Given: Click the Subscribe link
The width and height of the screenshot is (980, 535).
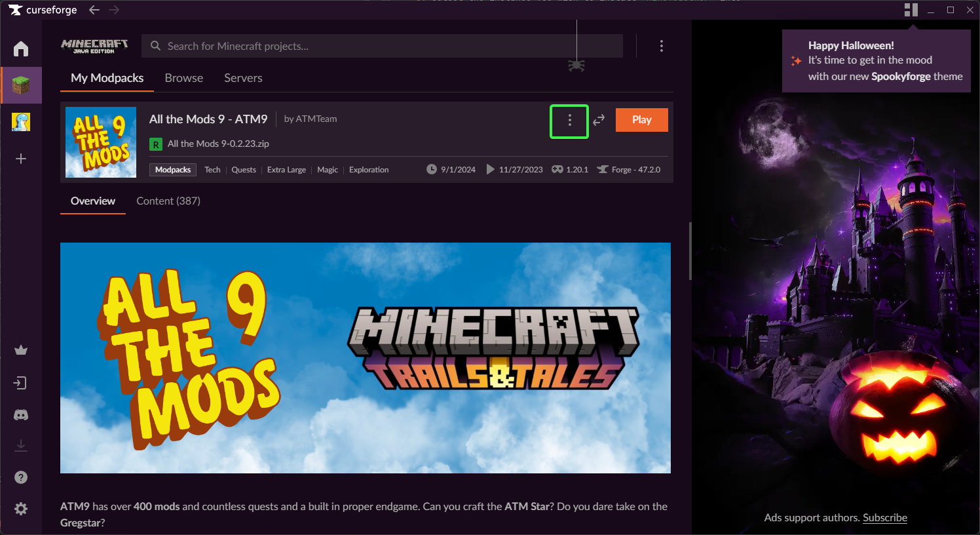Looking at the screenshot, I should point(885,518).
